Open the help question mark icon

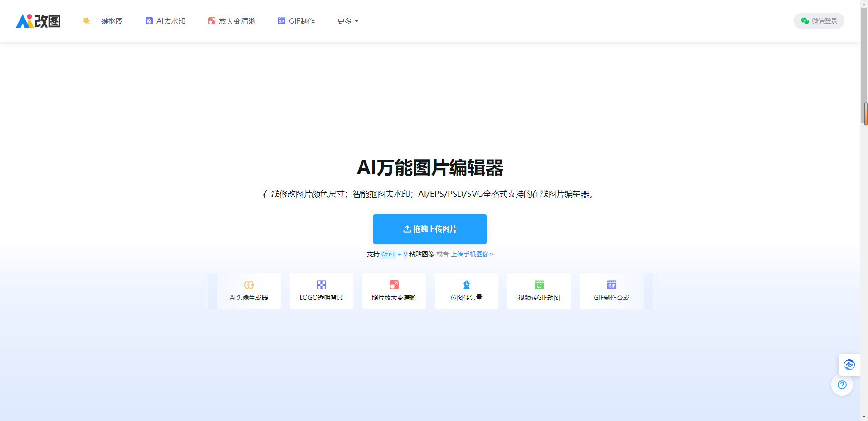coord(842,385)
